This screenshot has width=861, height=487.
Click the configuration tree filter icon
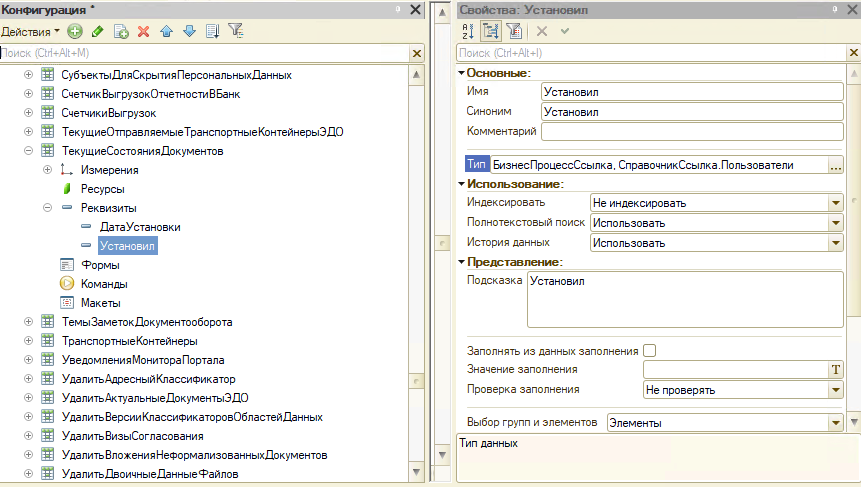[235, 31]
